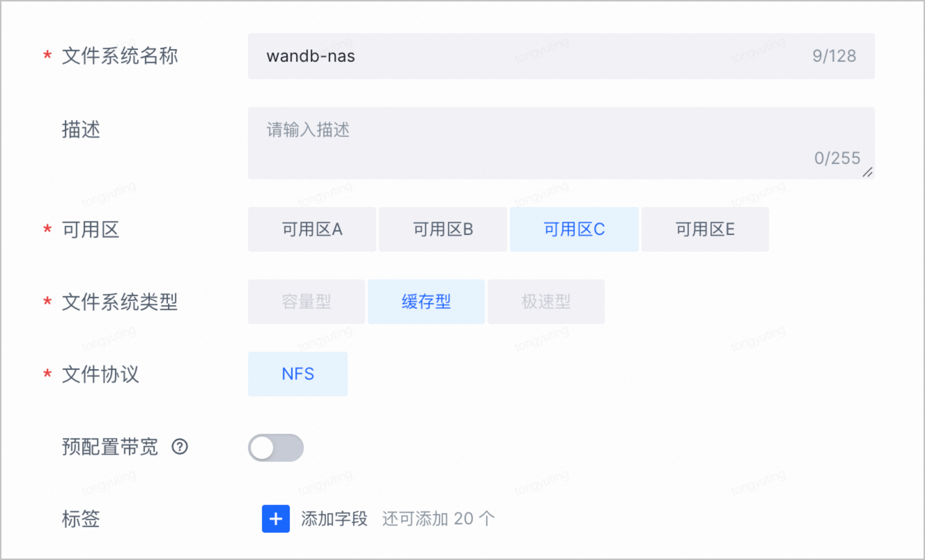
Task: Select 可用区A availability zone
Action: pyautogui.click(x=312, y=229)
